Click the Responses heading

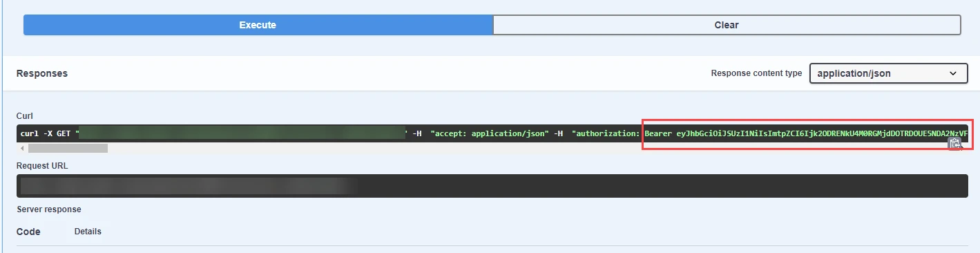42,73
